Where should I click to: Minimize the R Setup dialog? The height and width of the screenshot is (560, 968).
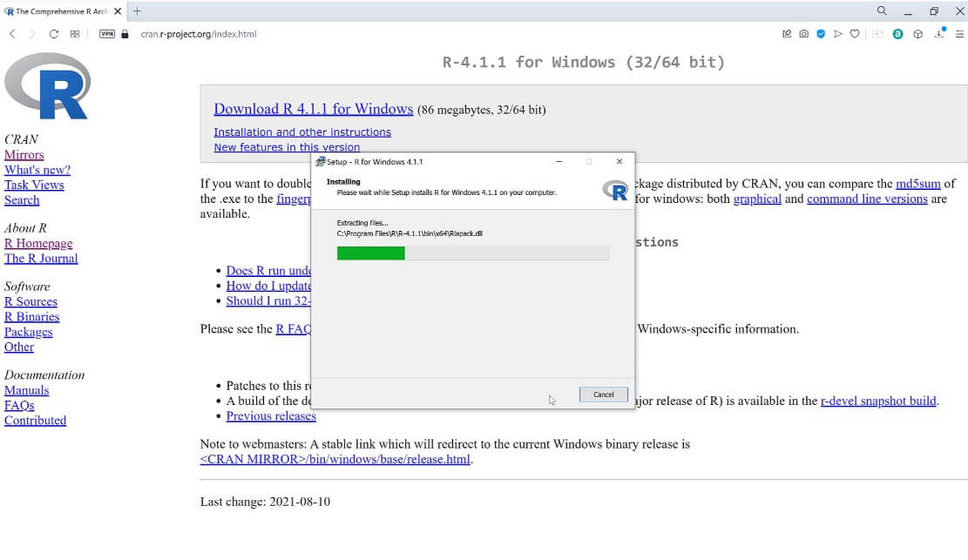pos(558,162)
